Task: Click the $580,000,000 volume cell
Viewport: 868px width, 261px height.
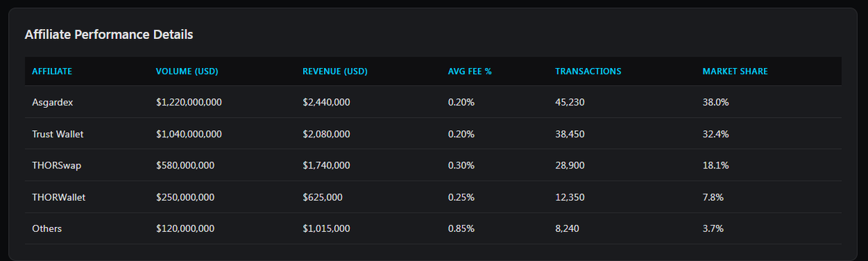Action: tap(185, 166)
